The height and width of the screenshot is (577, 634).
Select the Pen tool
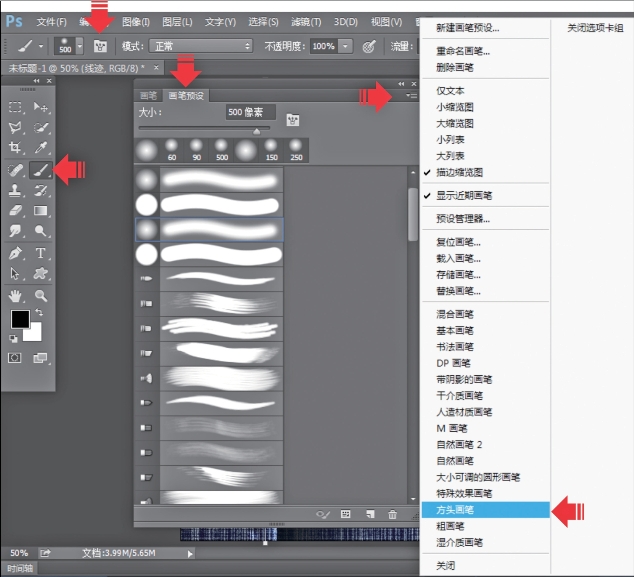pyautogui.click(x=16, y=253)
